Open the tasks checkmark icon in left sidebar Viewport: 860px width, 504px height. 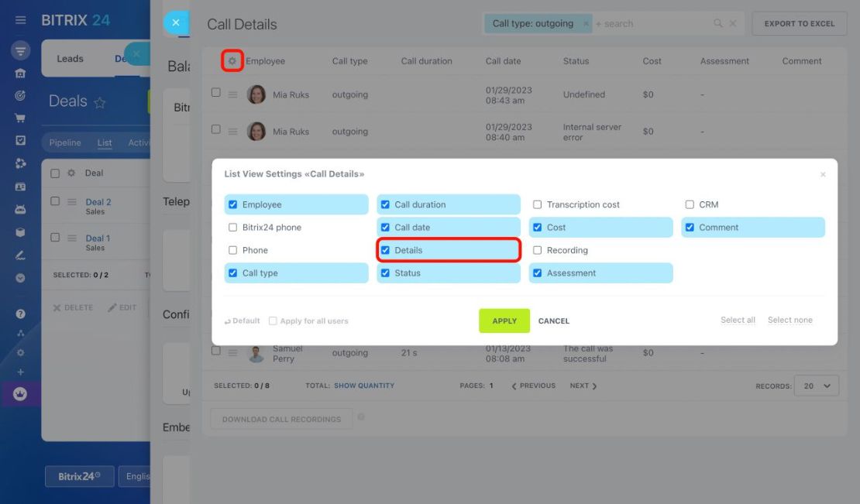coord(20,141)
